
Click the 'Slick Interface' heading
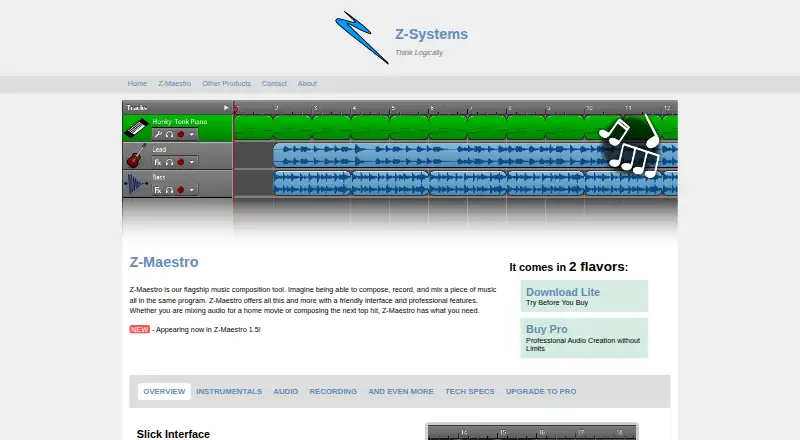coord(173,434)
